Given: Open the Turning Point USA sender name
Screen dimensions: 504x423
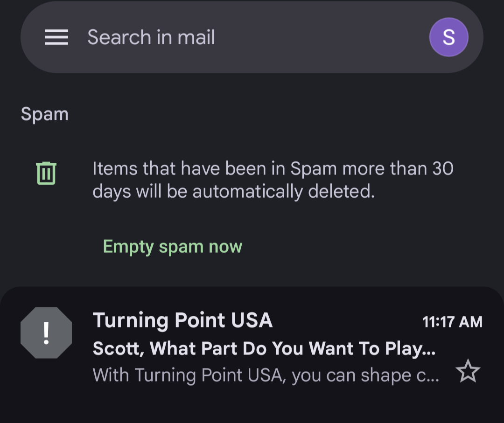Looking at the screenshot, I should [182, 320].
